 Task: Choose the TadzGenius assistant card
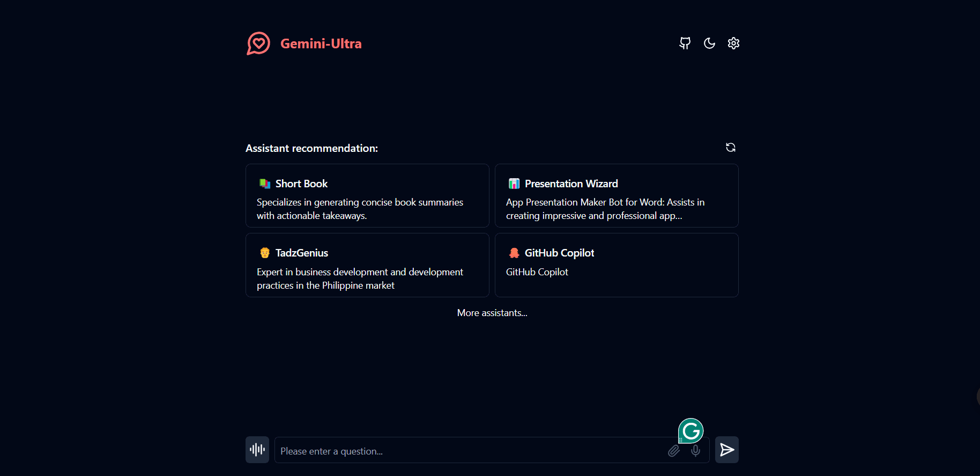367,265
